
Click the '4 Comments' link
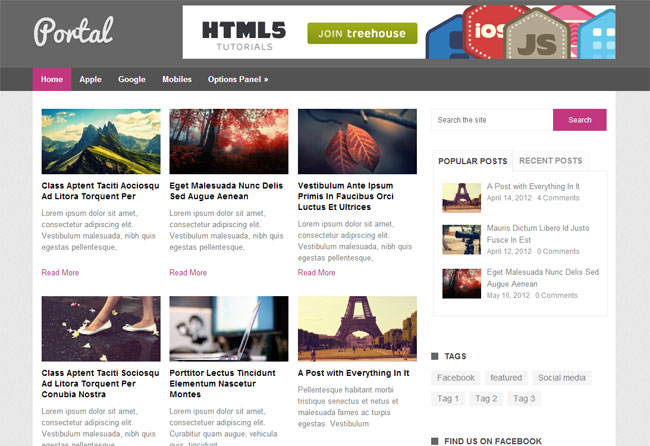pos(558,198)
